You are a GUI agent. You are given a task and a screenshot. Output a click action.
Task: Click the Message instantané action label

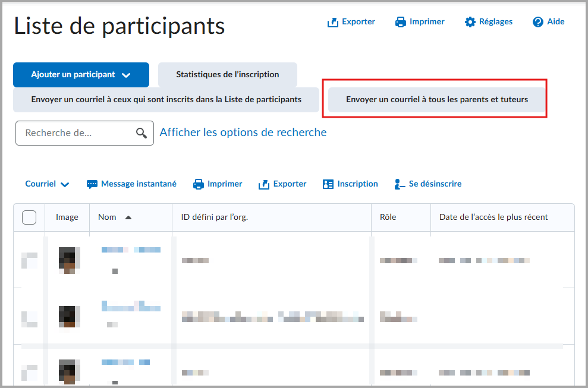click(139, 184)
